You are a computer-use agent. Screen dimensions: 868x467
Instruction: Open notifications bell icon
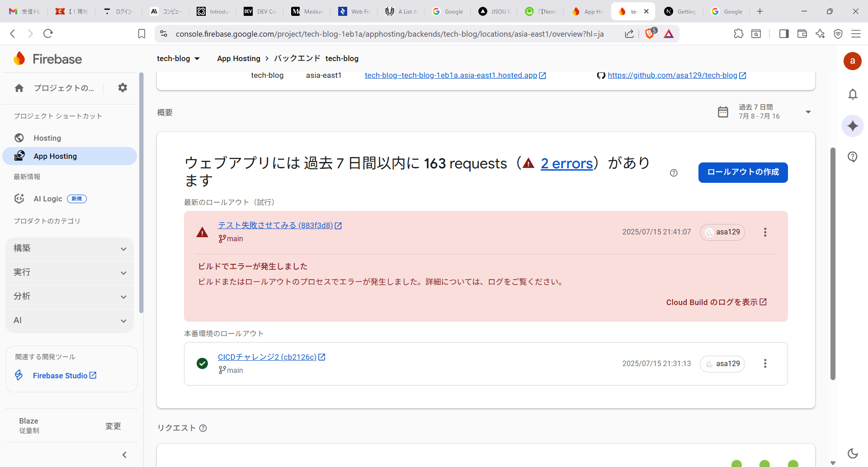coord(853,94)
